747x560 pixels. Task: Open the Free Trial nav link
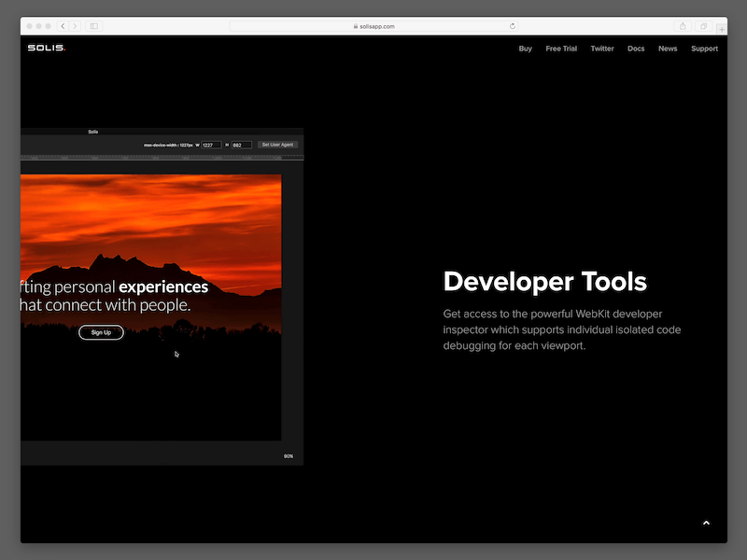[x=561, y=49]
